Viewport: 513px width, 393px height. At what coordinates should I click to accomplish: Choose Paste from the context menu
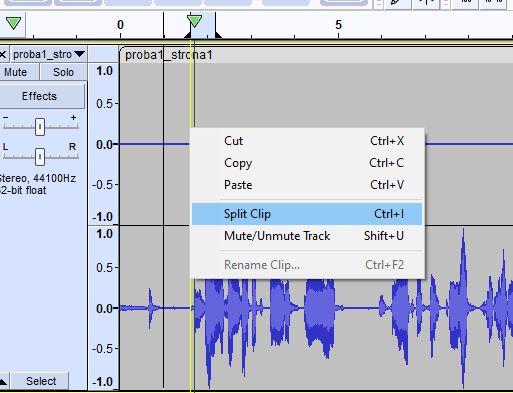pyautogui.click(x=307, y=185)
